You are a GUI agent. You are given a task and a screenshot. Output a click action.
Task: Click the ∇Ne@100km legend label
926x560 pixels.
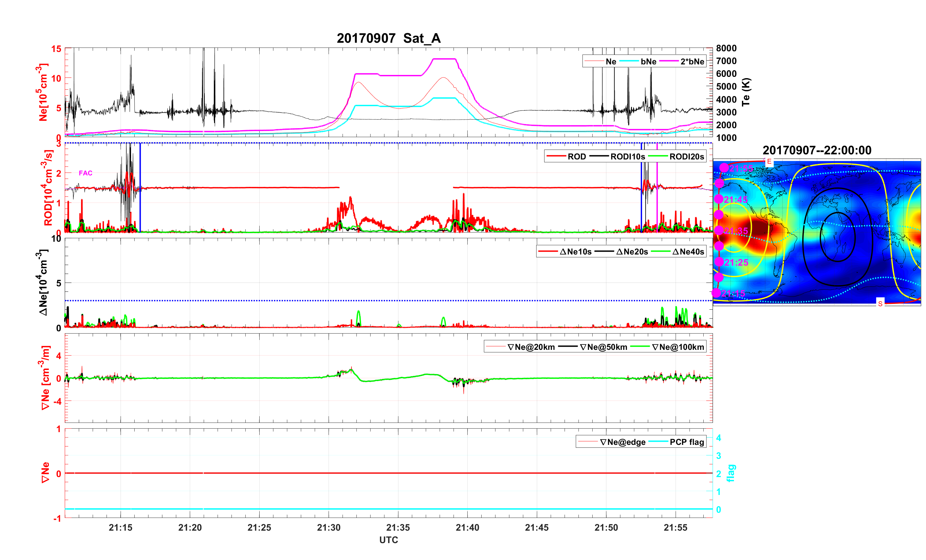(x=678, y=347)
